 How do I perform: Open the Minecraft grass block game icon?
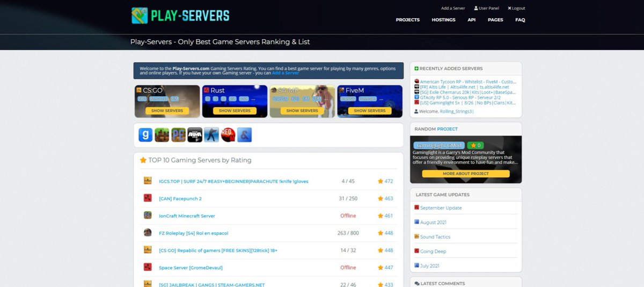click(x=162, y=135)
